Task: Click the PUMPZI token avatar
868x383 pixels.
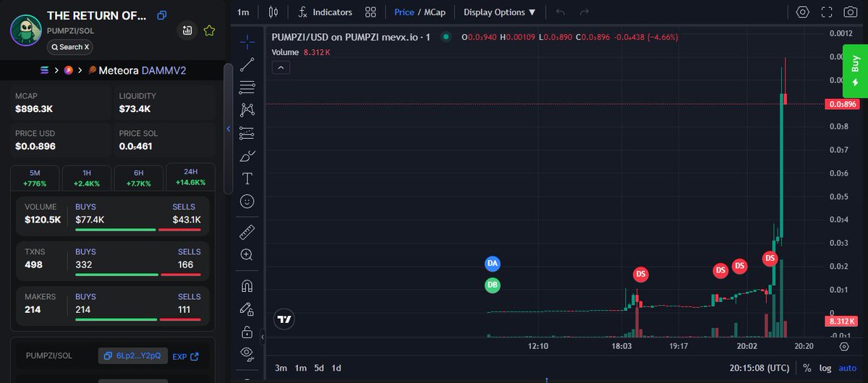Action: (x=25, y=29)
